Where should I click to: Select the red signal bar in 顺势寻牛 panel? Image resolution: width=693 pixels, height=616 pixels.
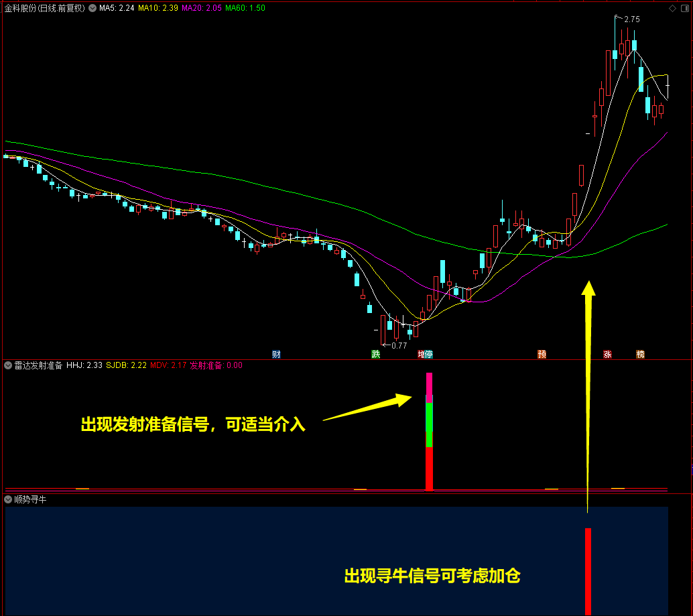point(588,571)
